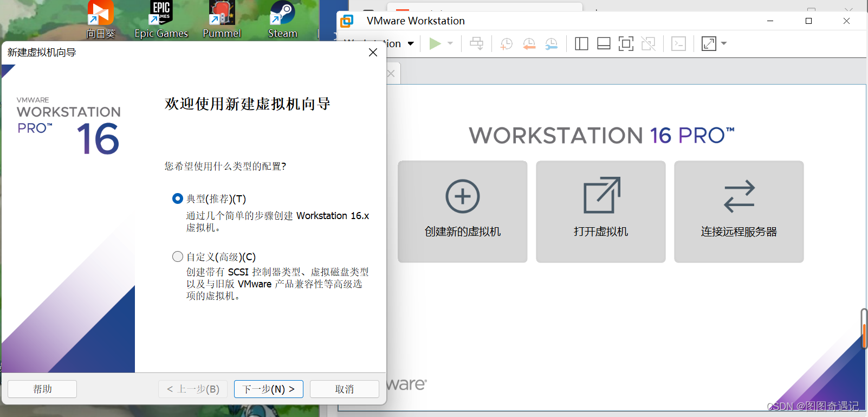This screenshot has height=417, width=868.
Task: Launch the Steam desktop shortcut
Action: [282, 20]
